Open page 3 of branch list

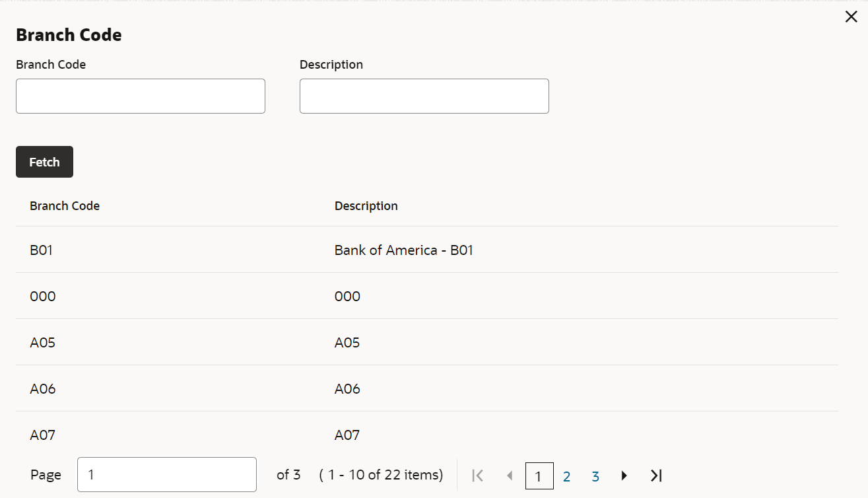(x=595, y=476)
